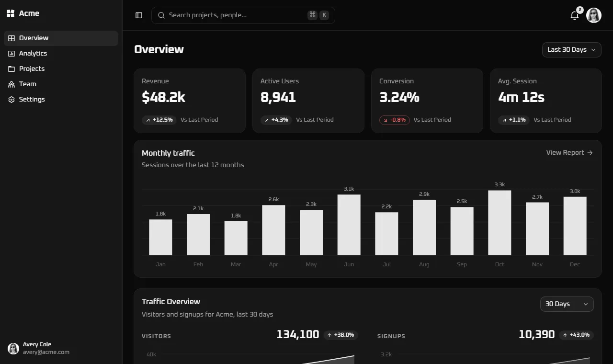The width and height of the screenshot is (613, 364).
Task: Click the search magnifier icon
Action: tap(161, 15)
